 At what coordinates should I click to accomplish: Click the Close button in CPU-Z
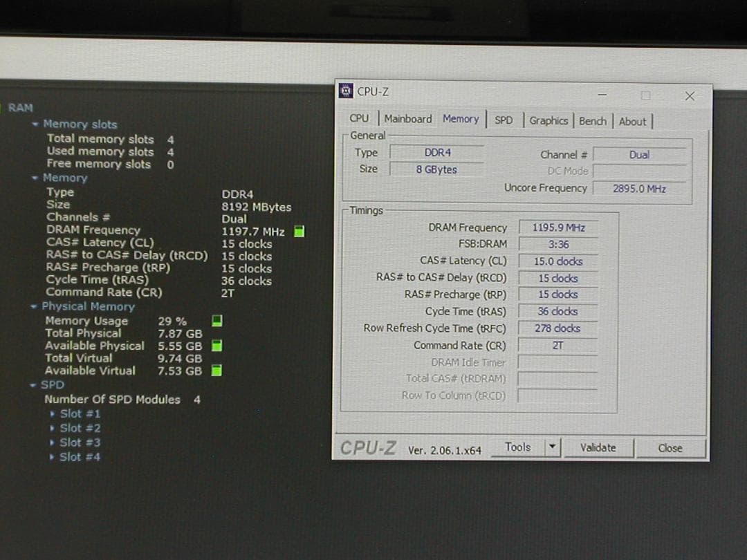669,448
